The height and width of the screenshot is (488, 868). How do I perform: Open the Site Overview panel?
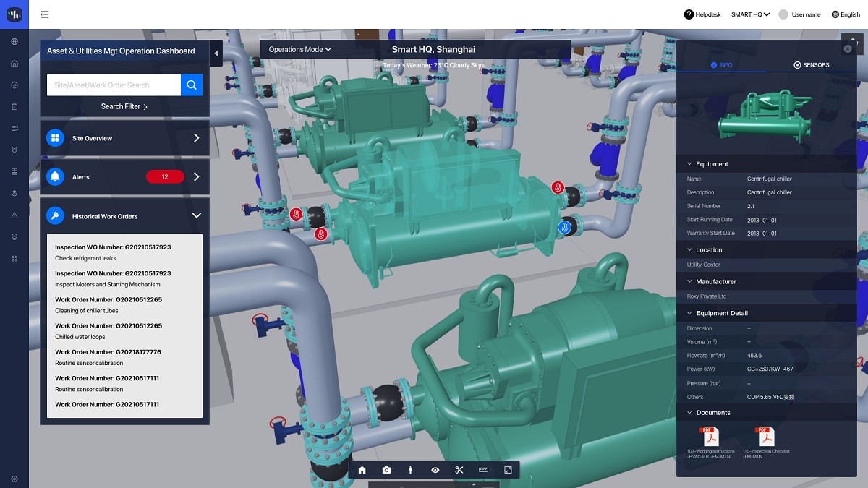click(x=124, y=138)
